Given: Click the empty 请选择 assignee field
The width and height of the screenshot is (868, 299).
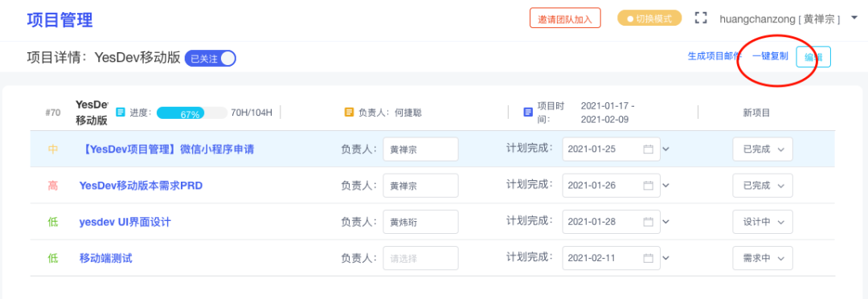Looking at the screenshot, I should pos(420,258).
